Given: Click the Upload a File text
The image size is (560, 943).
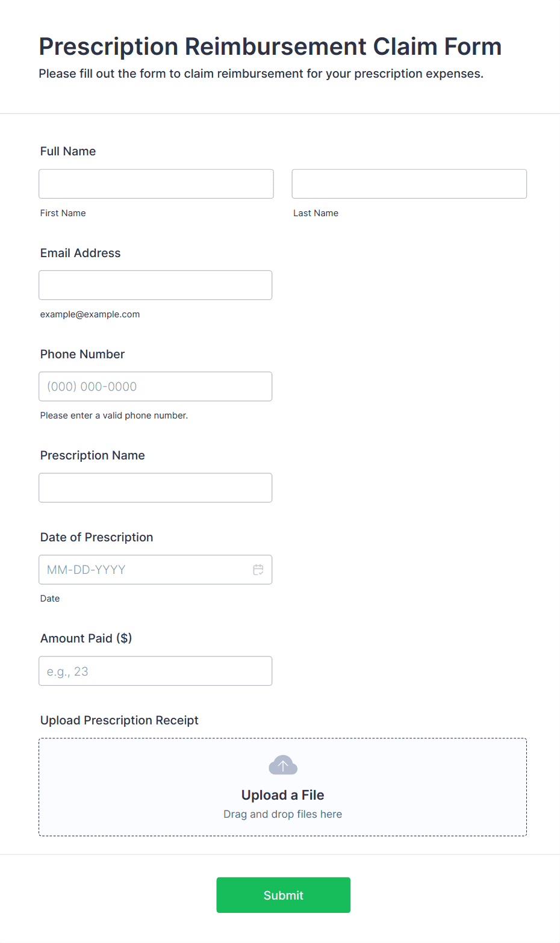Looking at the screenshot, I should pos(282,795).
